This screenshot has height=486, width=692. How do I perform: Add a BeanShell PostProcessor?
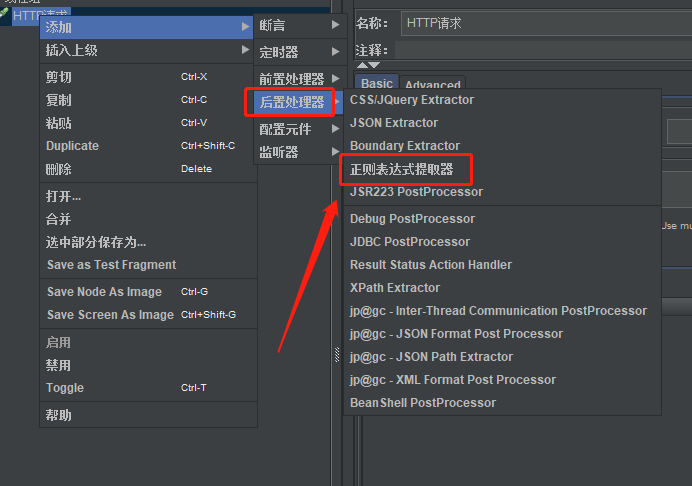502,403
